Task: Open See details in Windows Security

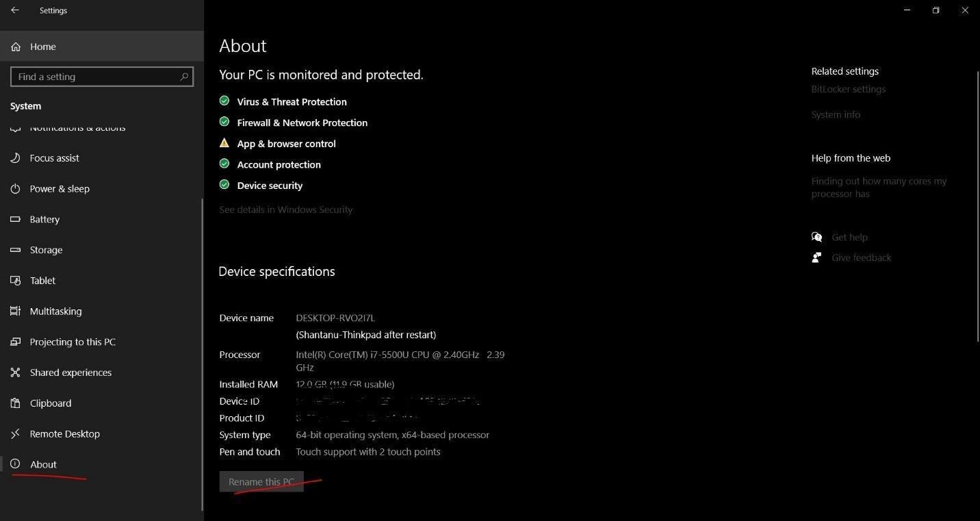Action: [x=285, y=209]
